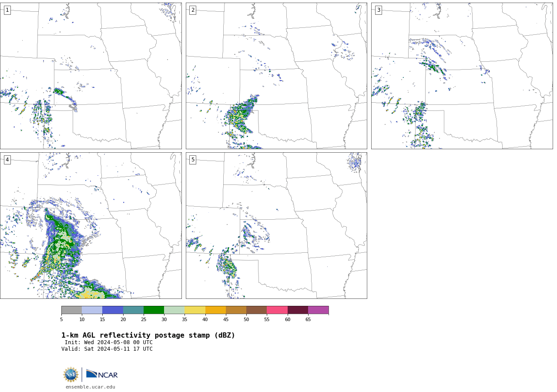Click the colorbar tick label 30

point(164,320)
